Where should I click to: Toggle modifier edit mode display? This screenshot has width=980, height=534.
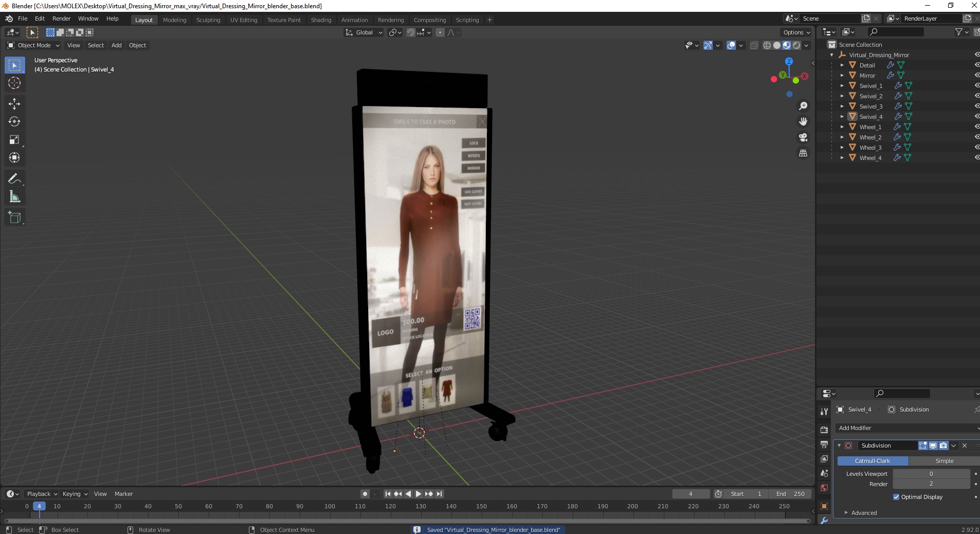point(923,446)
